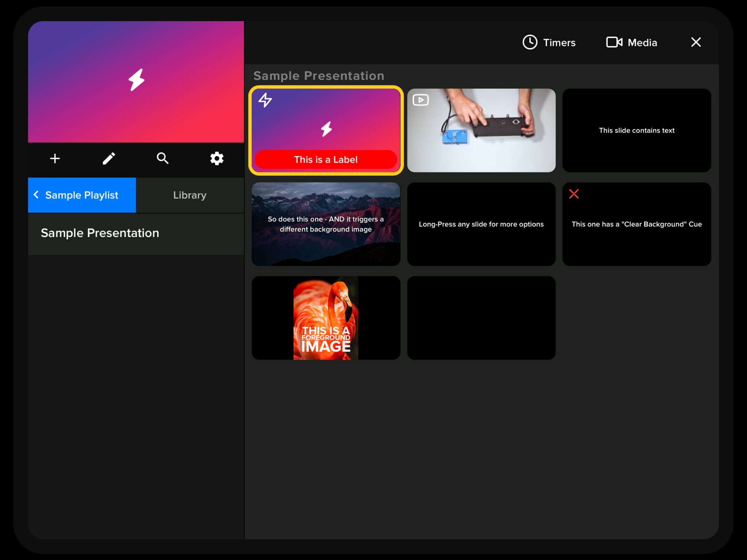The image size is (747, 560).
Task: Click the Media camera icon
Action: (614, 42)
